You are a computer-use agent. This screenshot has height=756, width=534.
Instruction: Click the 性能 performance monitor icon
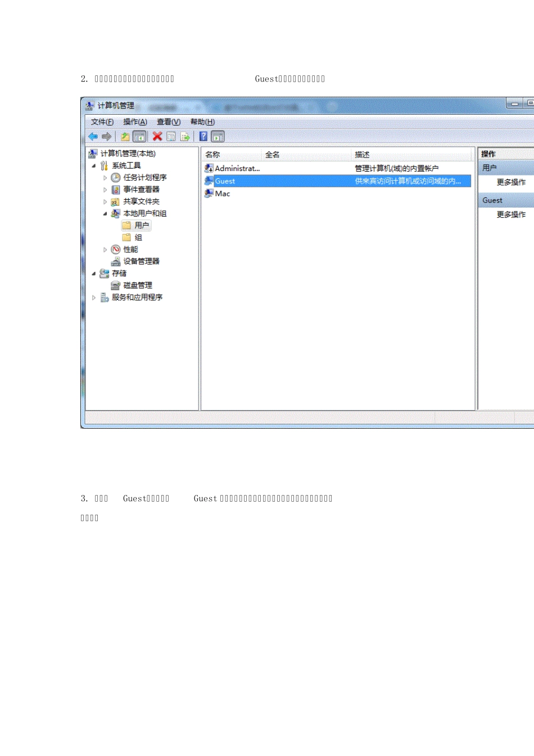(x=116, y=249)
